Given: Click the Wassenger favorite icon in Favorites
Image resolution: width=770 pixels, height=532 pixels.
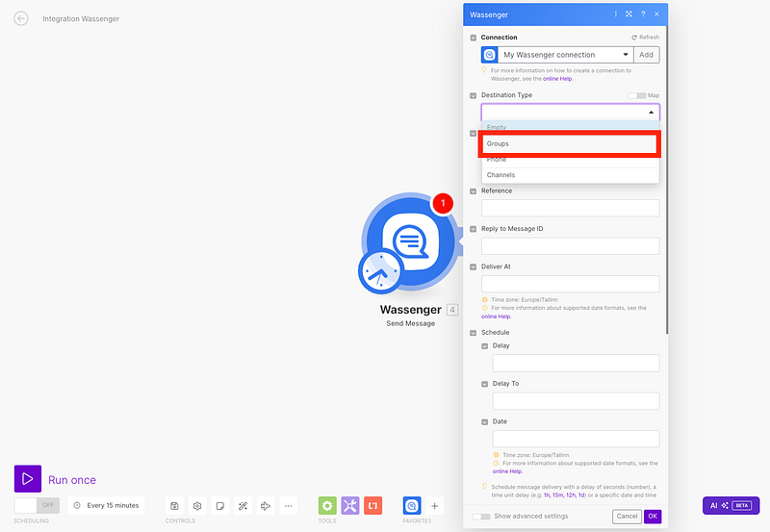Looking at the screenshot, I should click(x=412, y=505).
